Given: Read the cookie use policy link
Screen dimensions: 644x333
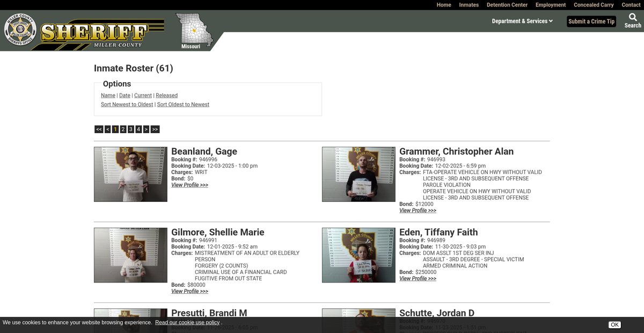Looking at the screenshot, I should point(187,323).
